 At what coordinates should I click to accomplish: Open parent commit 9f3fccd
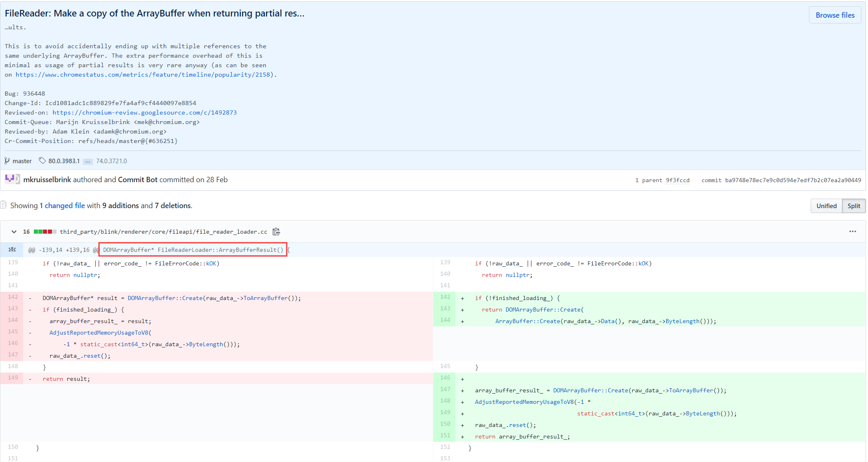click(677, 180)
